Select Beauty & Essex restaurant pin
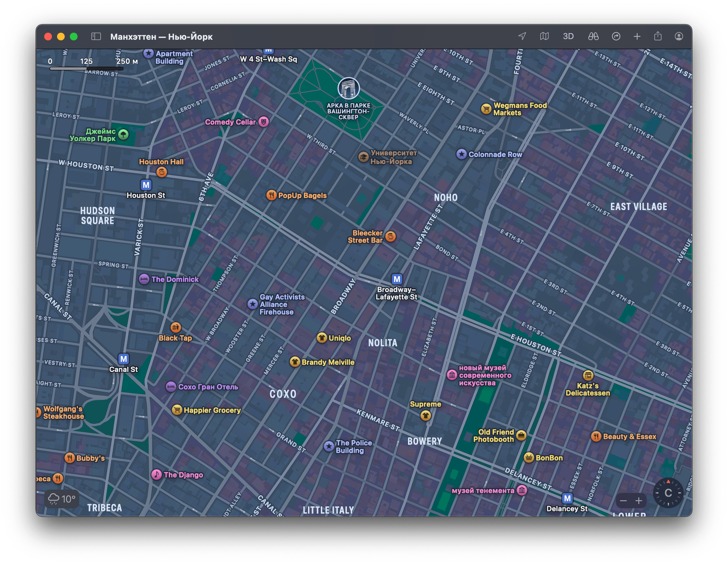 pos(596,436)
